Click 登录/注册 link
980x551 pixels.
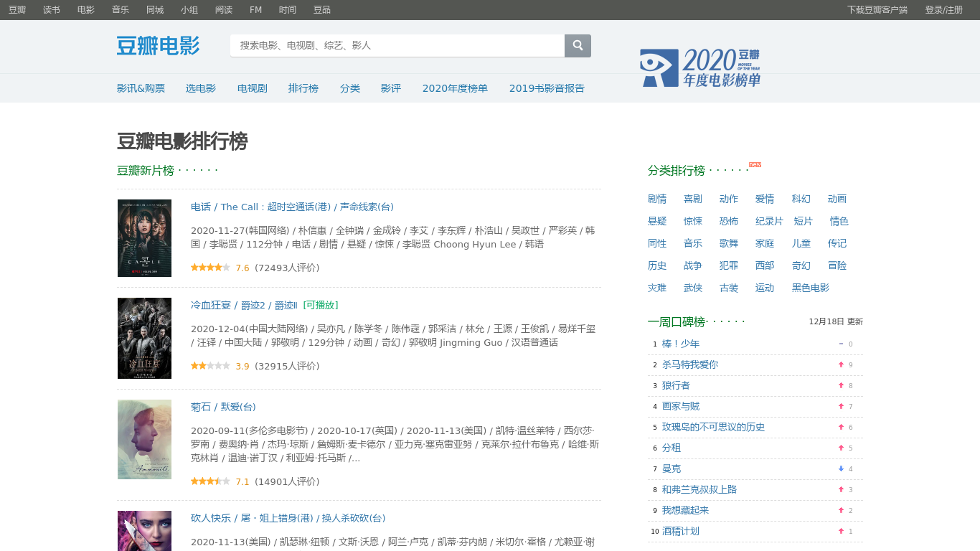tap(944, 10)
